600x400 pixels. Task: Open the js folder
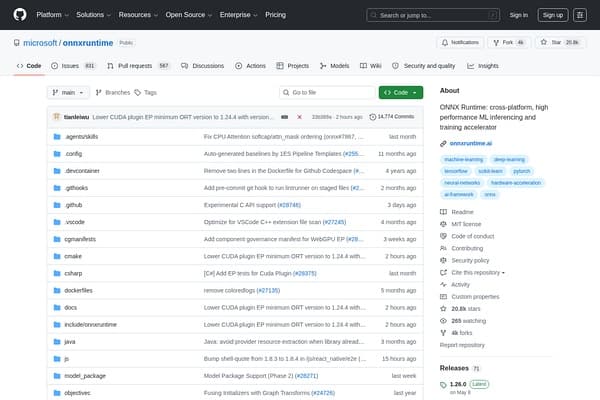67,359
